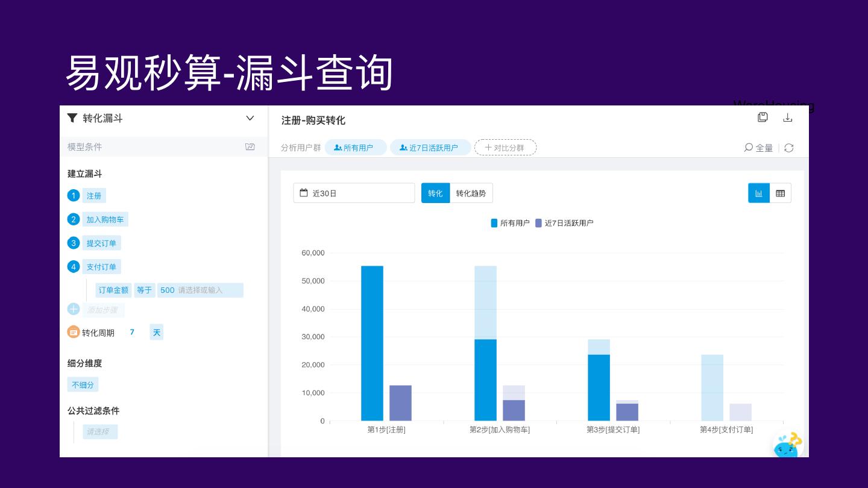Click the 全量 search option
868x488 pixels.
pos(758,148)
